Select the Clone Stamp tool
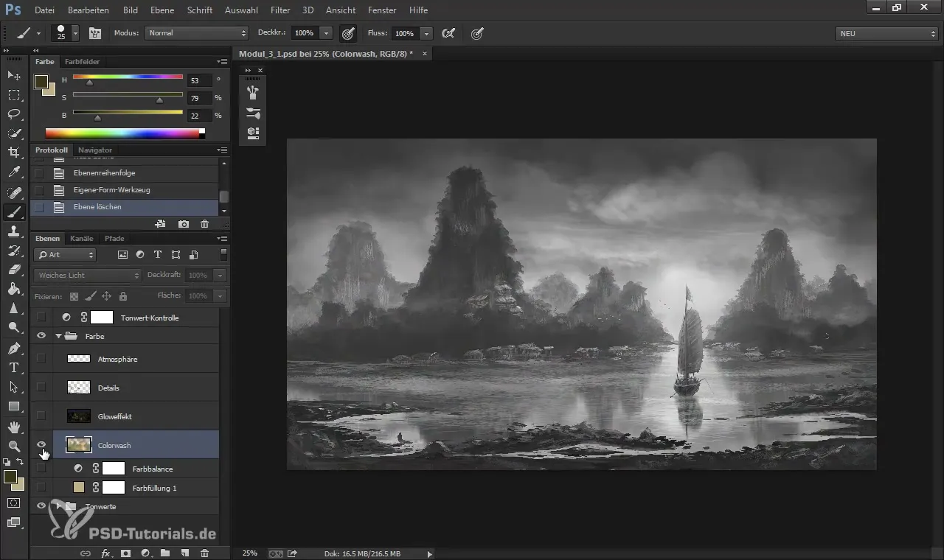Screen dimensions: 944x560 [14, 231]
